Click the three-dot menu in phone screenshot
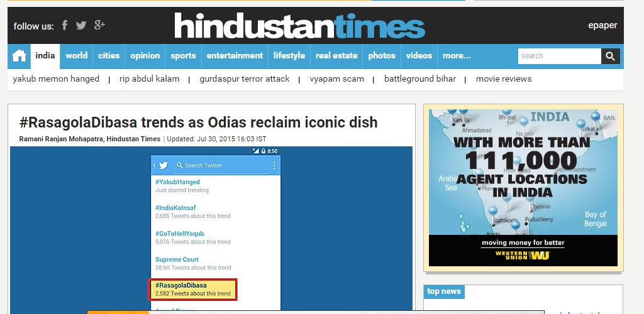The width and height of the screenshot is (644, 314). tap(274, 165)
